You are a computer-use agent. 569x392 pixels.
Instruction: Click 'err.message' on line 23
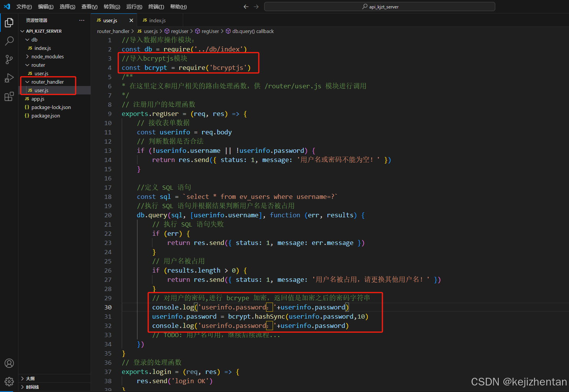pos(332,243)
